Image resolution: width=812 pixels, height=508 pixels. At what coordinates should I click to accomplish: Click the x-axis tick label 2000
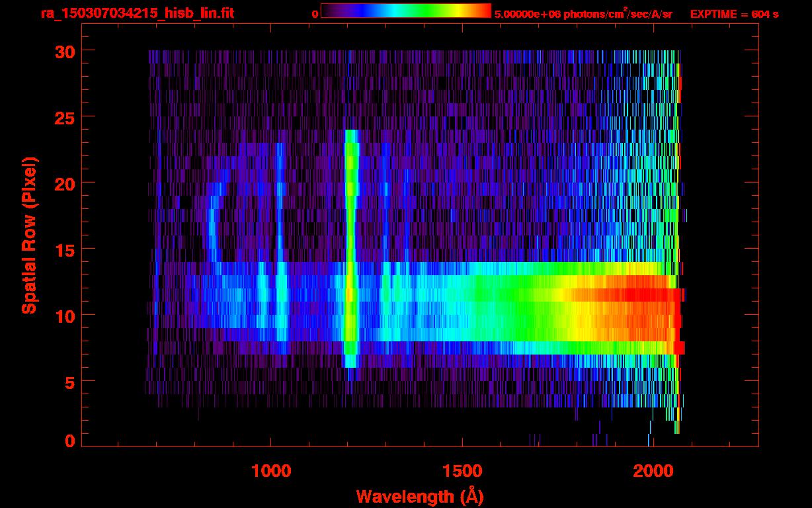click(653, 471)
